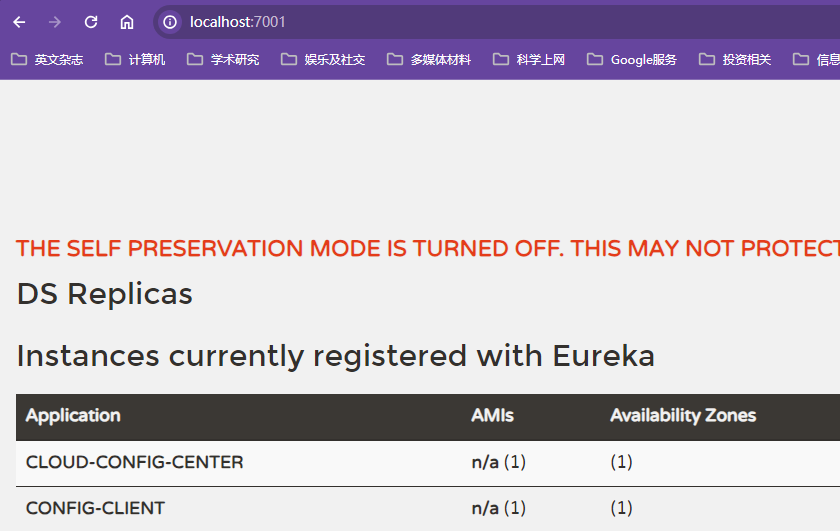Click the Availability Zones column header
The image size is (840, 531).
683,416
